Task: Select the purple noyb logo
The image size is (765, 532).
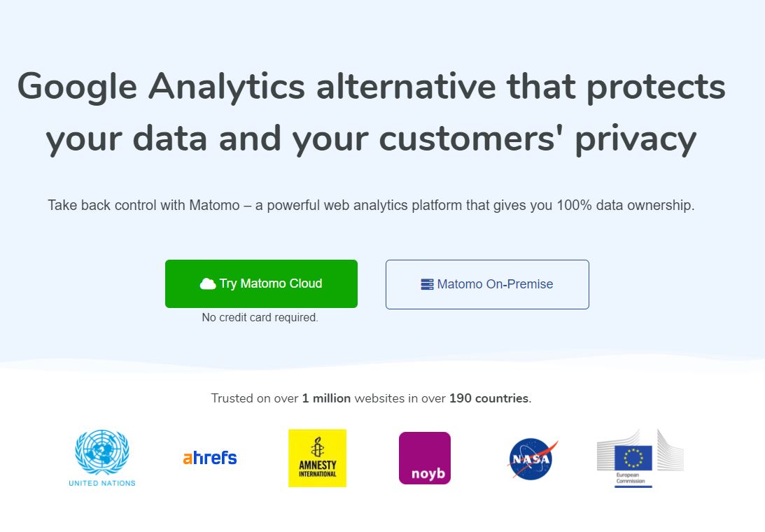Action: (424, 458)
